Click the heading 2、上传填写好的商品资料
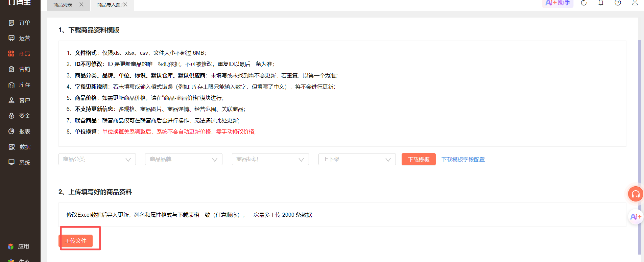The width and height of the screenshot is (644, 262). [x=95, y=192]
